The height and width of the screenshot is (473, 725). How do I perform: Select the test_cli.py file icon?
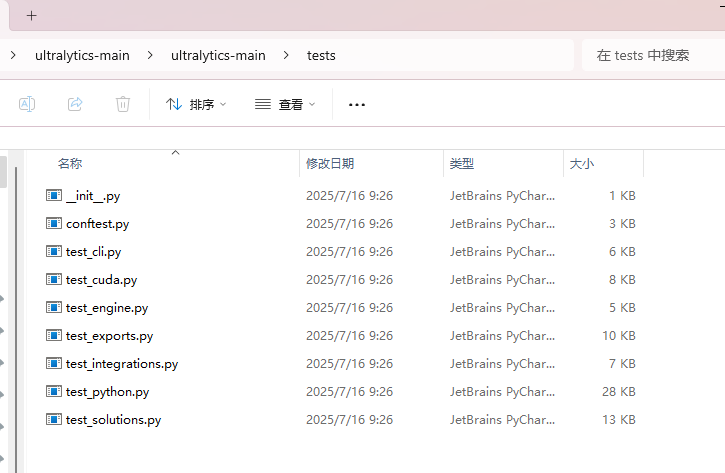(x=54, y=252)
